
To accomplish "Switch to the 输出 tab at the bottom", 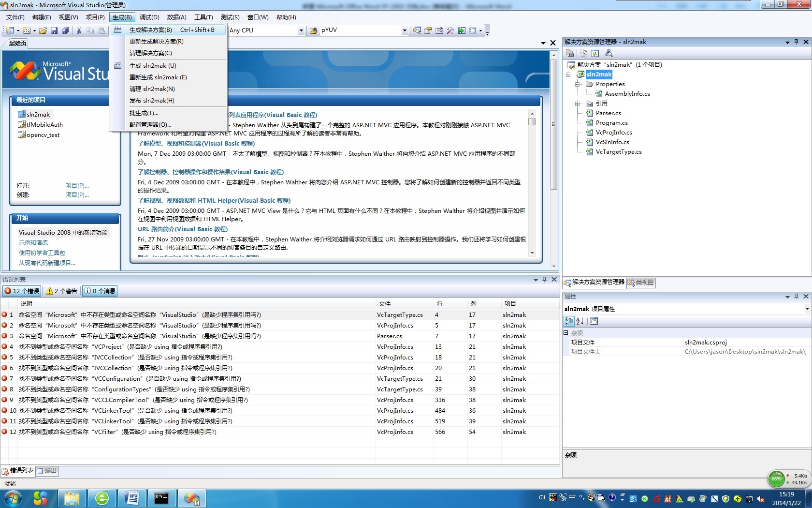I will click(47, 470).
